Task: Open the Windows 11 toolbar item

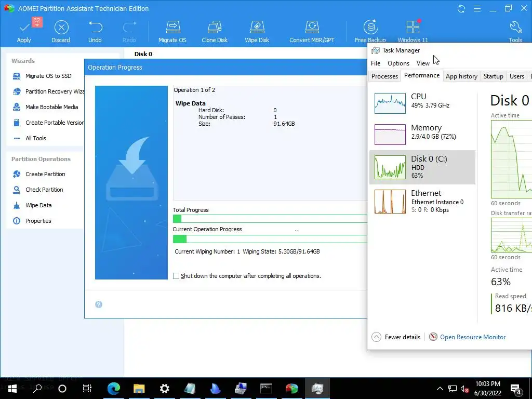Action: tap(413, 32)
